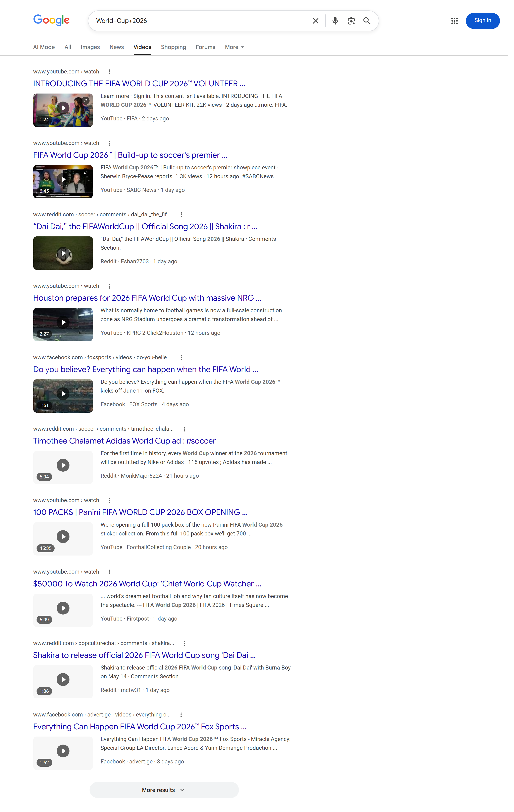The width and height of the screenshot is (514, 812).
Task: Play the 5:09 Firstpost video
Action: pyautogui.click(x=63, y=611)
